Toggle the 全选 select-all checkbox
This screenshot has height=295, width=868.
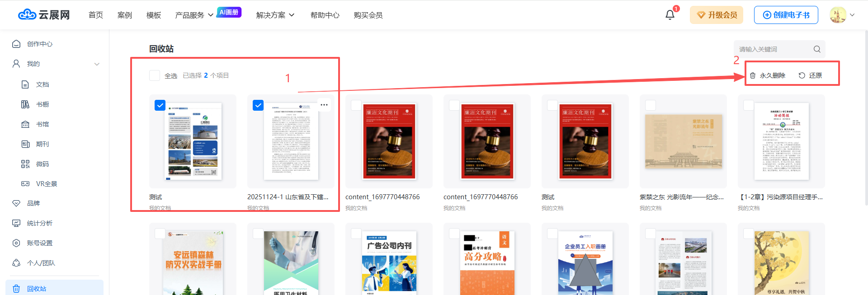click(x=155, y=75)
